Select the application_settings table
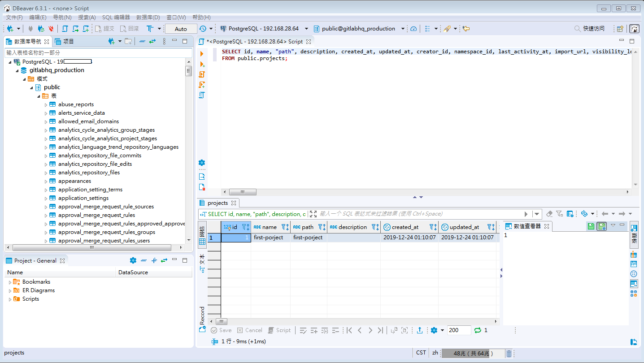This screenshot has width=644, height=363. [83, 198]
